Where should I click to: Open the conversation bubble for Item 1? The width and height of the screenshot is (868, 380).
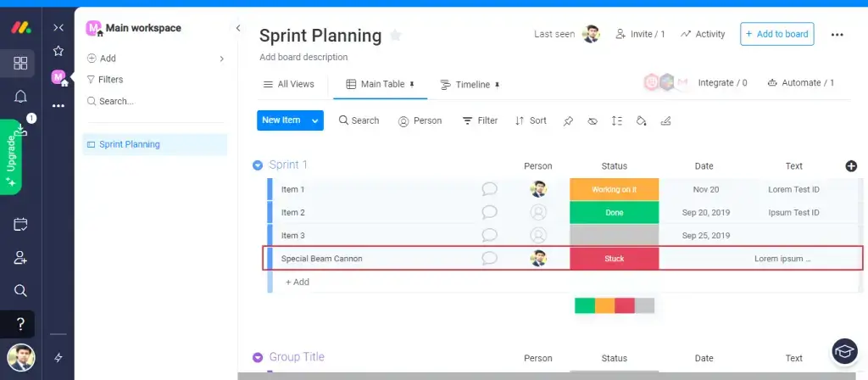click(489, 189)
